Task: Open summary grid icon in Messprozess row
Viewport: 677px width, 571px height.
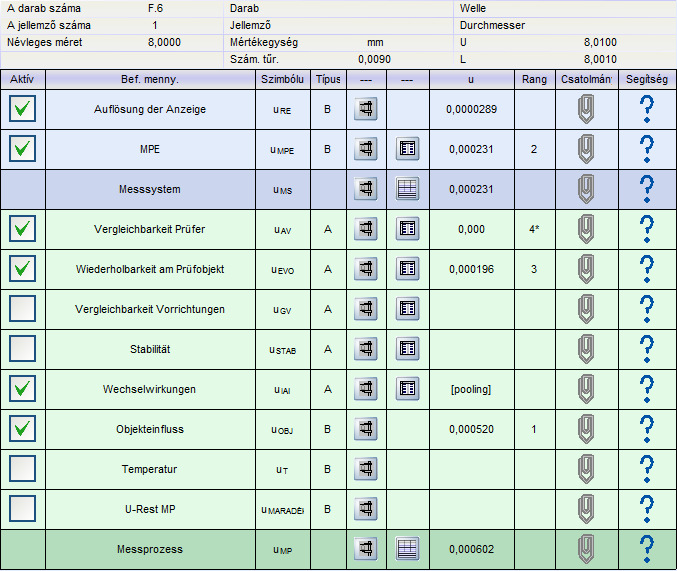Action: [407, 549]
